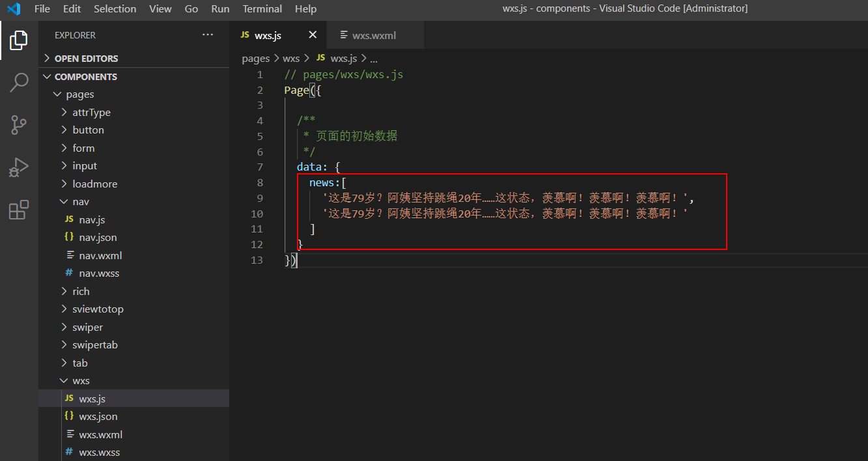This screenshot has width=868, height=461.
Task: Open the Terminal menu
Action: [262, 9]
